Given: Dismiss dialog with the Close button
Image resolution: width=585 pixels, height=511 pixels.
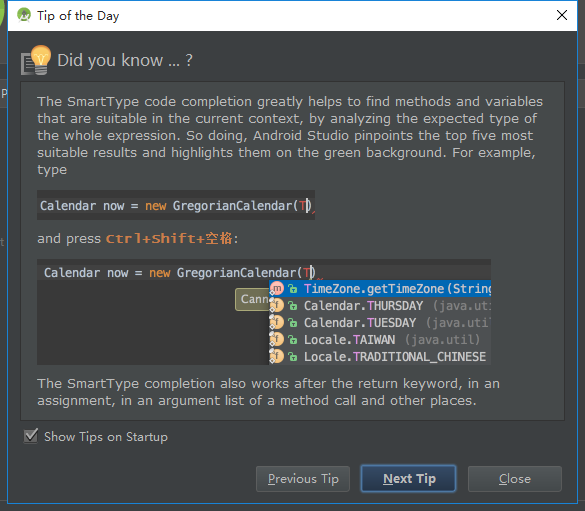Looking at the screenshot, I should [x=515, y=479].
